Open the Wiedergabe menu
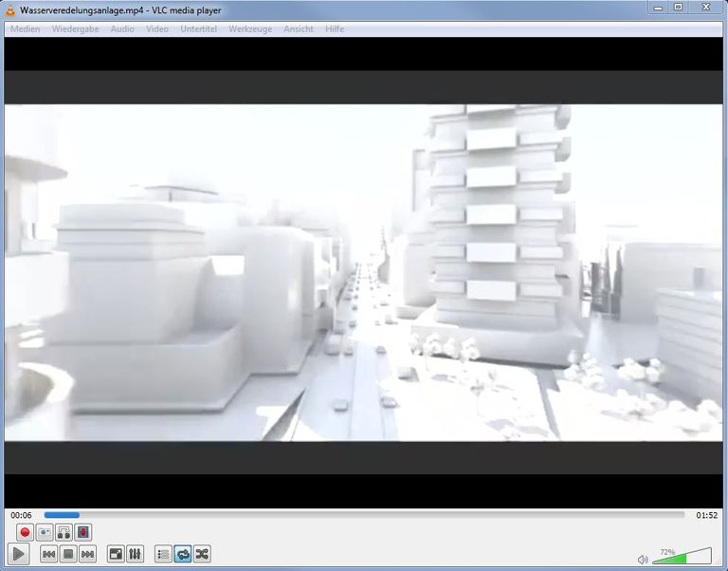Viewport: 728px width, 571px height. coord(75,28)
